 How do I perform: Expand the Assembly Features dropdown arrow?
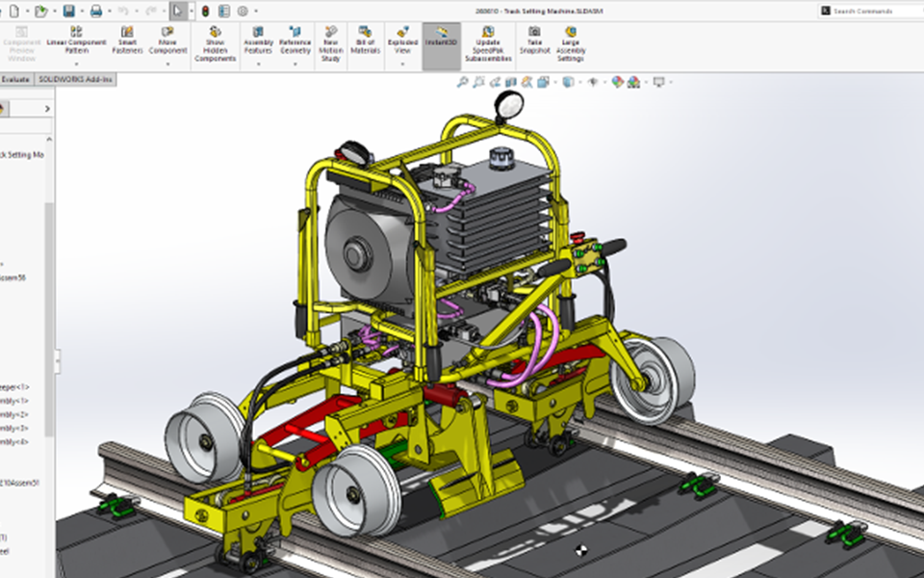(258, 64)
